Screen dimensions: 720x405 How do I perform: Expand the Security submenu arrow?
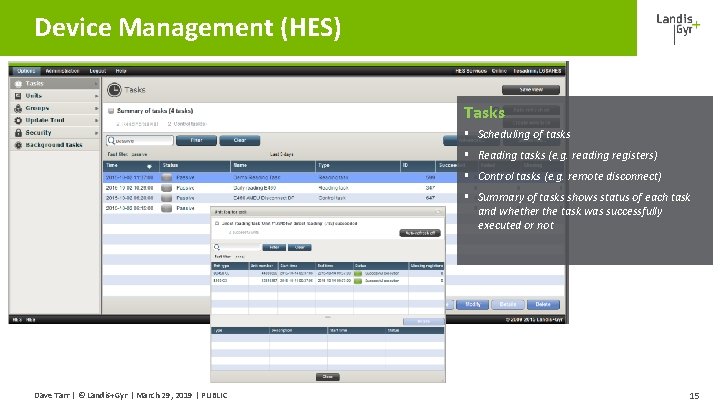coord(96,133)
